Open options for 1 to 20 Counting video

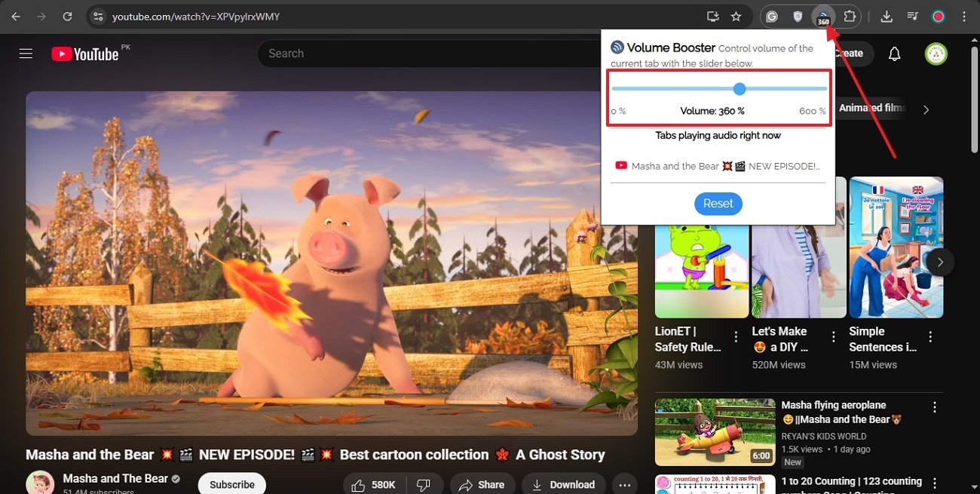[x=935, y=483]
